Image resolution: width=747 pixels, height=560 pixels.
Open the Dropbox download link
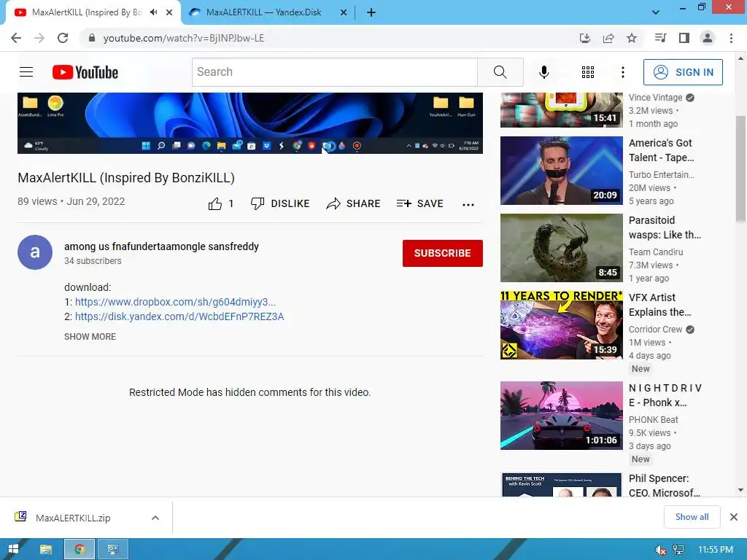point(175,302)
